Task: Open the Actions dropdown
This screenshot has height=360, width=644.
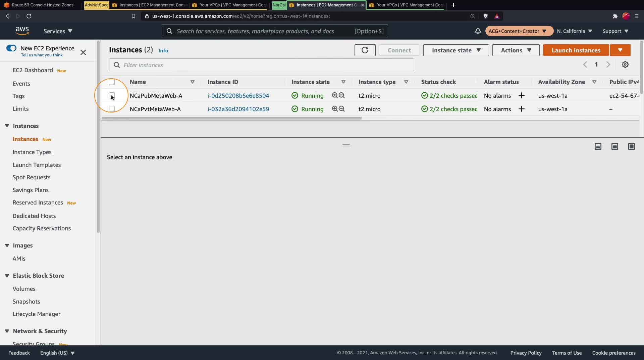Action: 516,50
